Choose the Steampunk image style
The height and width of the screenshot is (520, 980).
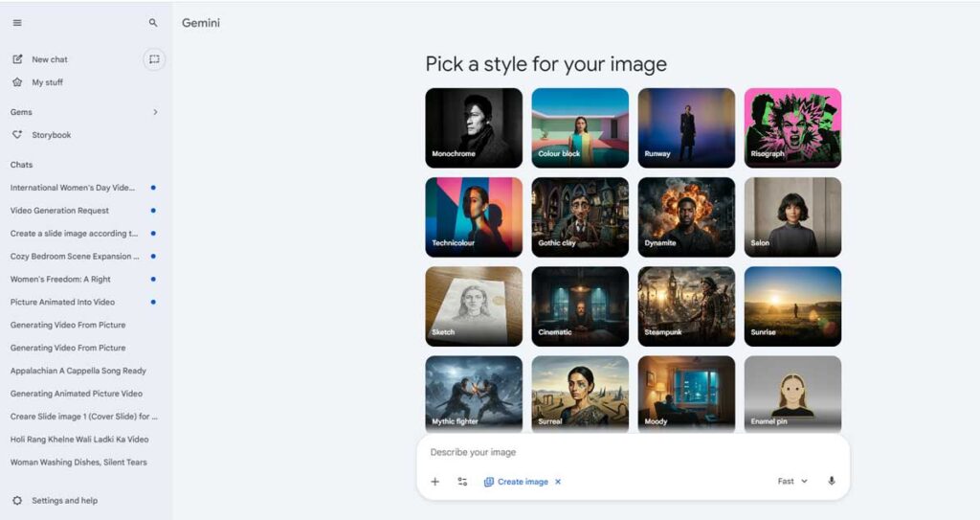tap(686, 305)
